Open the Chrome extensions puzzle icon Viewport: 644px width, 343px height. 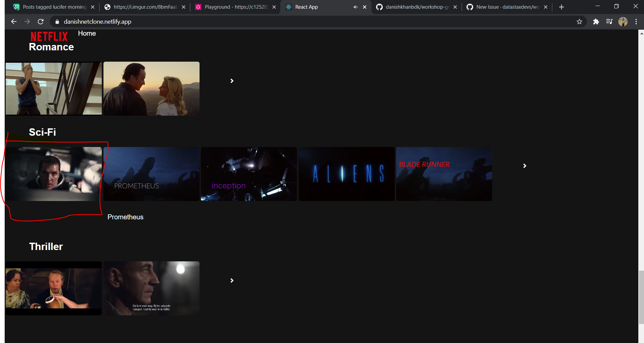[x=596, y=21]
